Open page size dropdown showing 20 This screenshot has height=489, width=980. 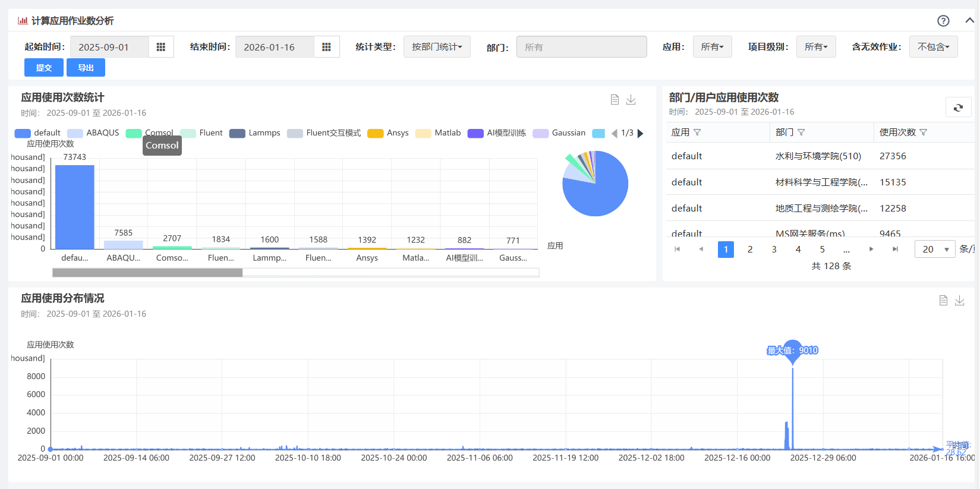(x=934, y=250)
